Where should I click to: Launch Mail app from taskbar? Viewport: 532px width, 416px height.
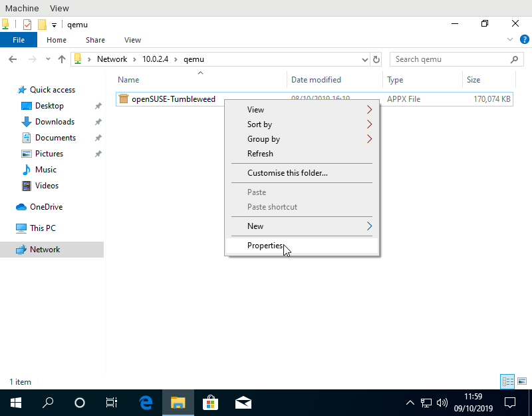click(x=243, y=403)
